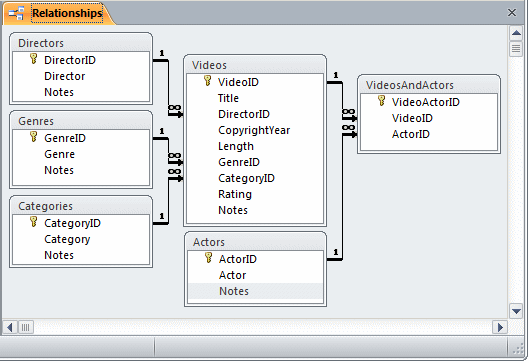Image resolution: width=529 pixels, height=363 pixels.
Task: Select the Notes field in Videos table
Action: 255,210
